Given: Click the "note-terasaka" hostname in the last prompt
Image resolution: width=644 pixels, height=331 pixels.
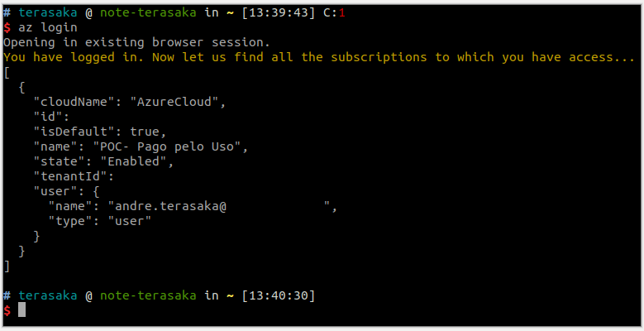Looking at the screenshot, I should click(148, 295).
